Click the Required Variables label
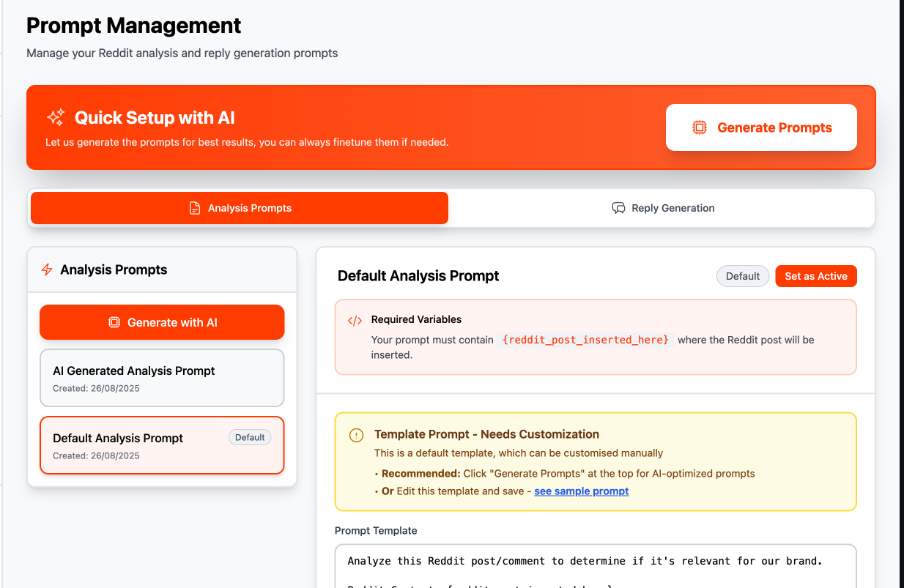This screenshot has height=588, width=904. pos(416,319)
